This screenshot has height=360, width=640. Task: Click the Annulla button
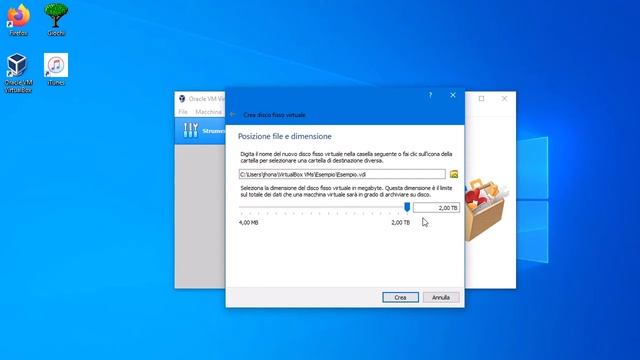click(x=441, y=298)
